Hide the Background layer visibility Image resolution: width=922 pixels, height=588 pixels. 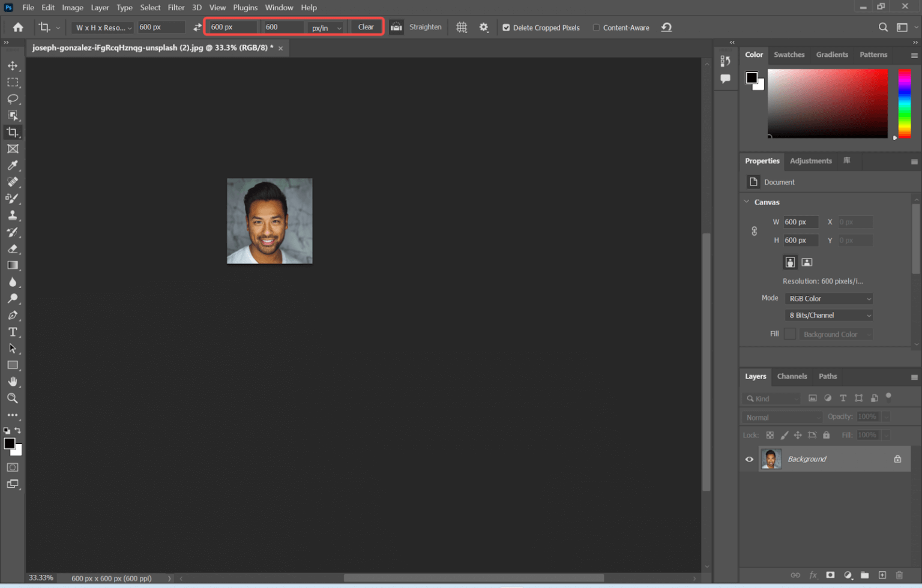pos(749,459)
